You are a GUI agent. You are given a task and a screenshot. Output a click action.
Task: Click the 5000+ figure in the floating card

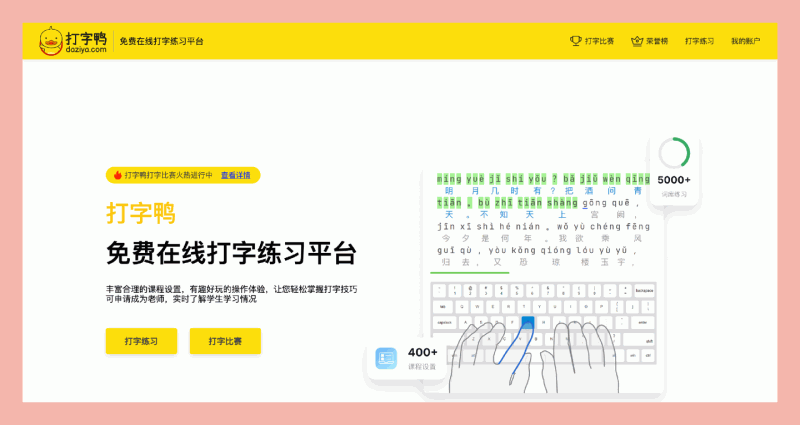click(674, 180)
